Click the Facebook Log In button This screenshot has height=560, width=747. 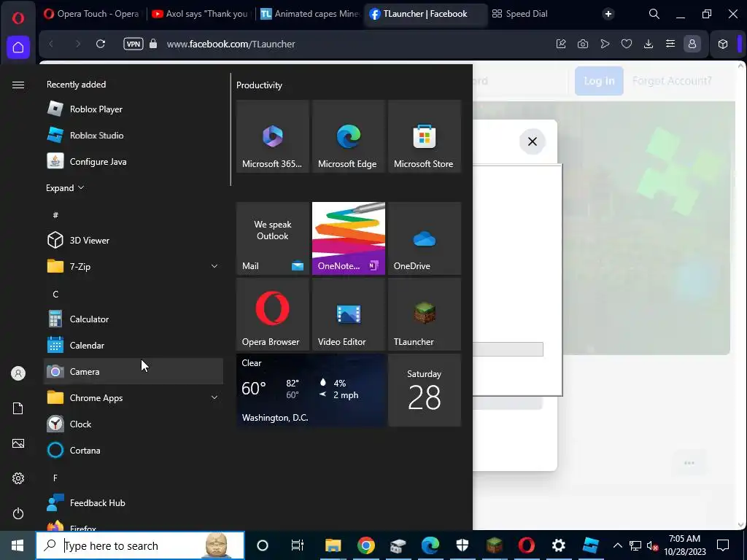click(x=599, y=81)
